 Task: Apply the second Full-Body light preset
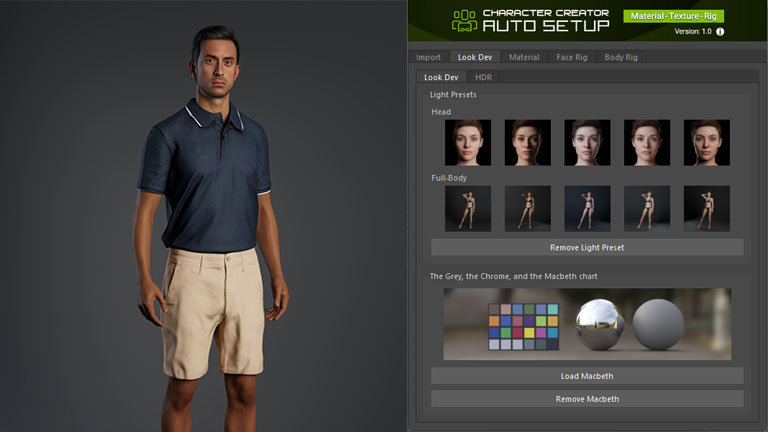[528, 209]
